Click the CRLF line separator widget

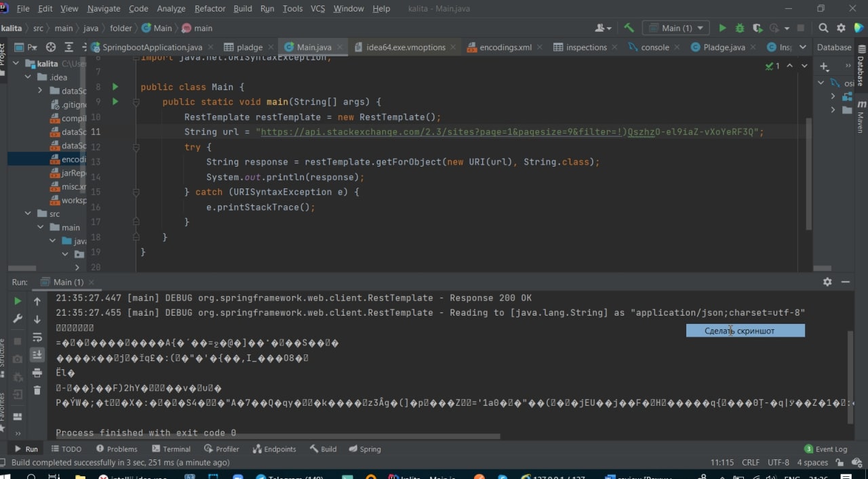click(751, 462)
